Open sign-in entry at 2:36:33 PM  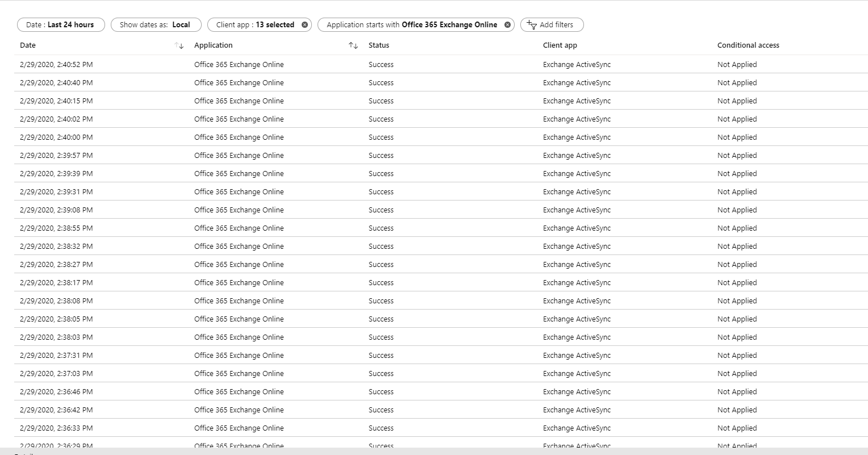[441, 428]
